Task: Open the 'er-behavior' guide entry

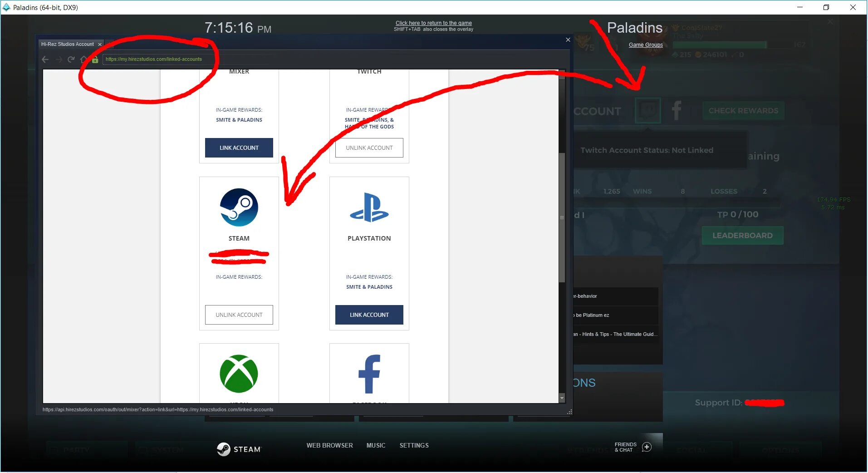Action: (615, 296)
